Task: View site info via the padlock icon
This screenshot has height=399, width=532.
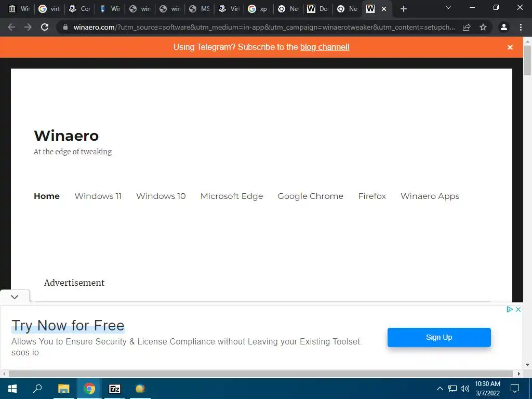Action: pos(65,27)
